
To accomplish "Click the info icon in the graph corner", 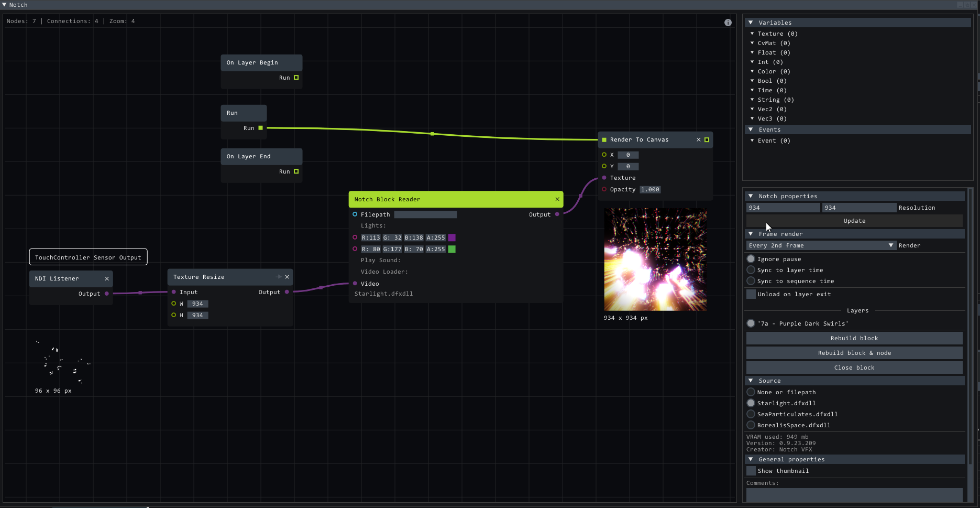I will point(728,23).
